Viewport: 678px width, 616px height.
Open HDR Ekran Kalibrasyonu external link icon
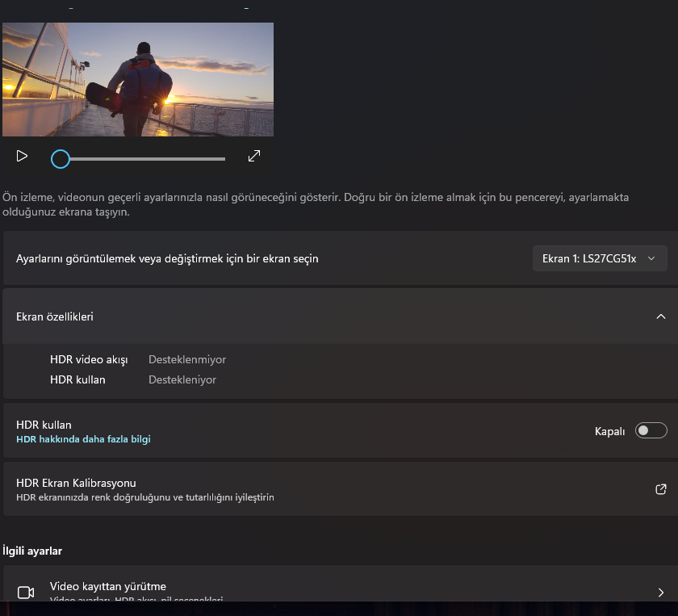(661, 489)
